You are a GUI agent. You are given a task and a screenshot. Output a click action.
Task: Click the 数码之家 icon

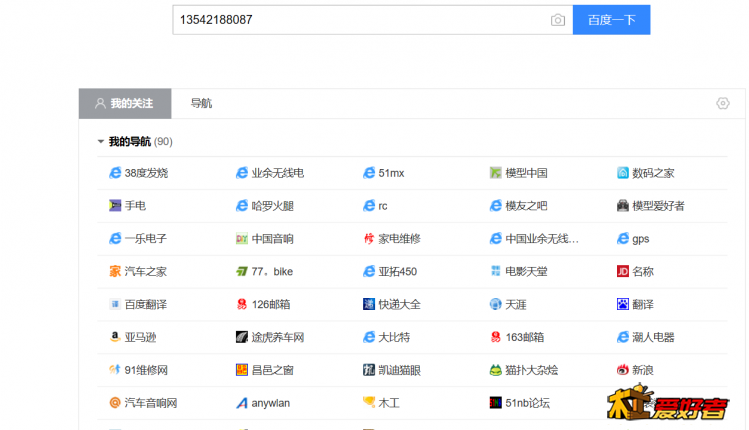[x=623, y=173]
